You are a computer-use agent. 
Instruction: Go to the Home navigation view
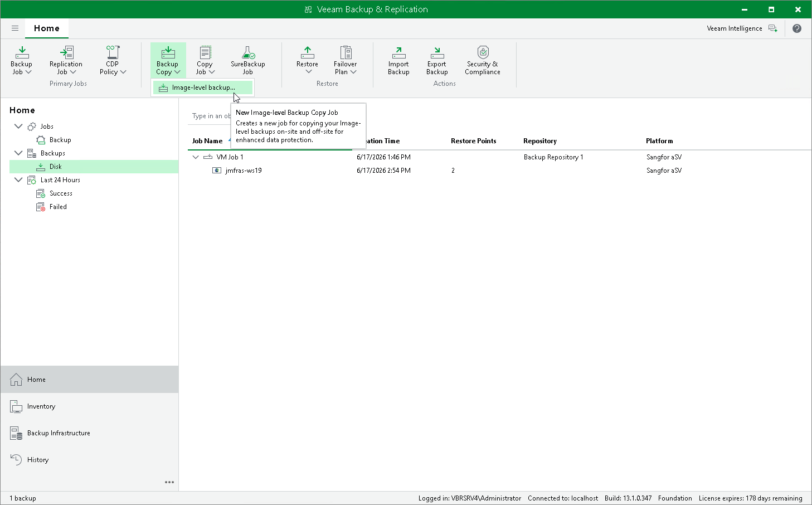click(x=89, y=380)
